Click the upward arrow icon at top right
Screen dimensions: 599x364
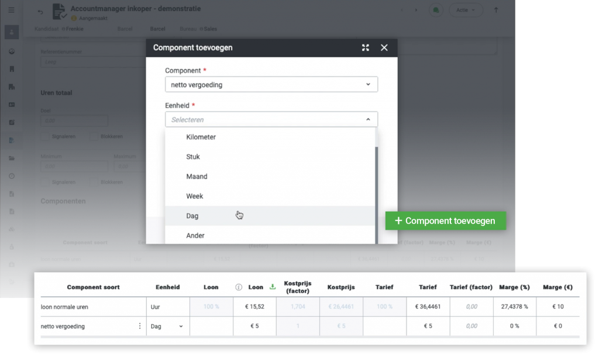pos(496,11)
